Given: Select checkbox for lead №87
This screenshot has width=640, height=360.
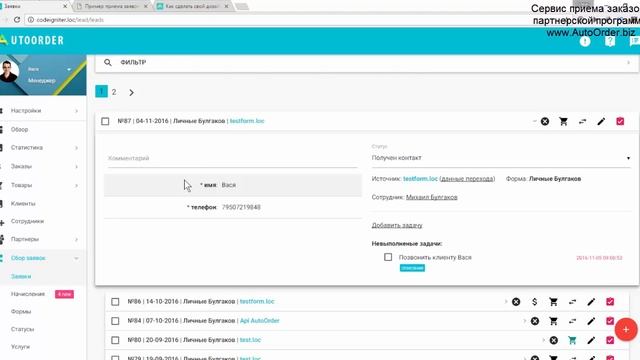Looking at the screenshot, I should point(105,121).
